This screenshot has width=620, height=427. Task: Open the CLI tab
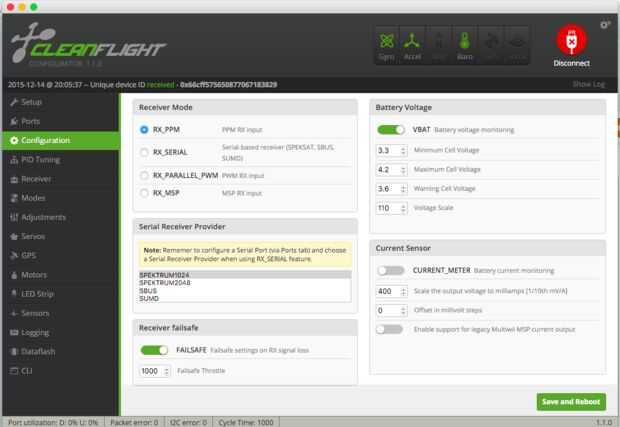[60, 371]
